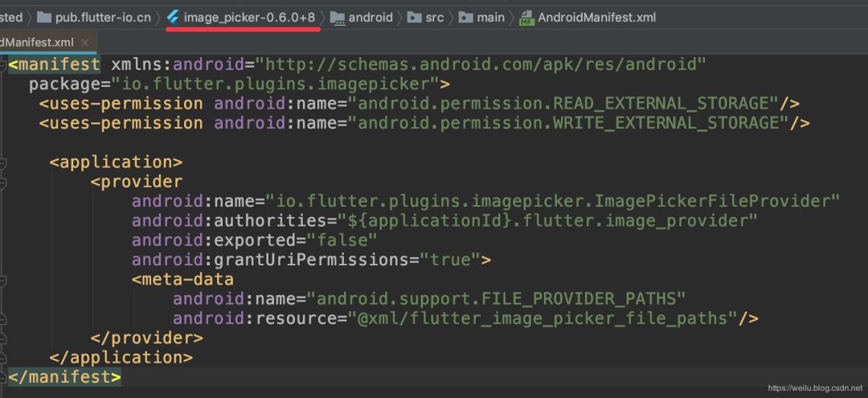Click grantUriPermissions "true" value
Image resolution: width=868 pixels, height=398 pixels.
[449, 260]
